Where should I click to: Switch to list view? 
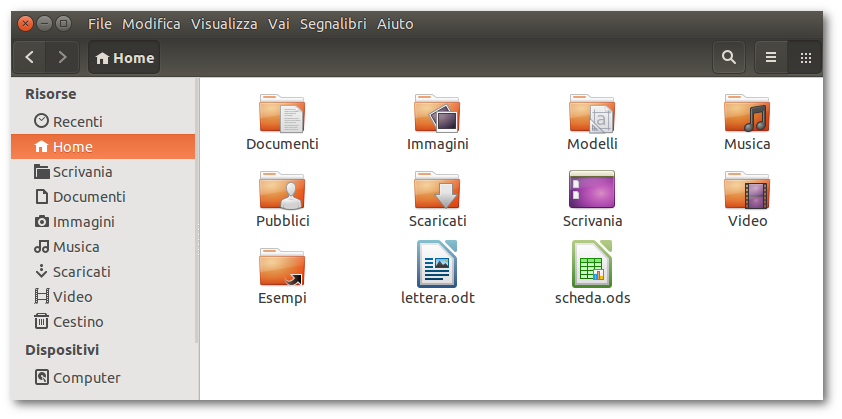[771, 58]
